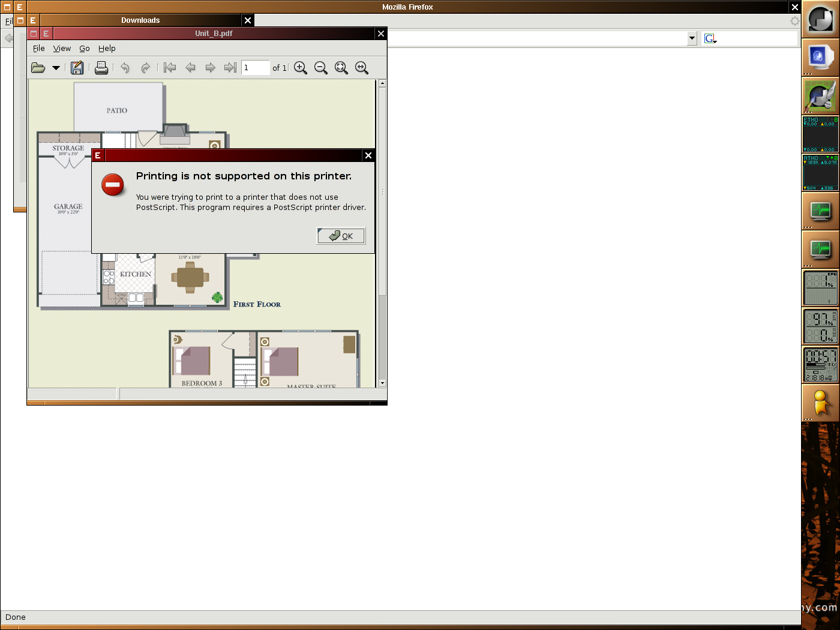Screen dimensions: 840x630
Task: Click the LCD clock applet
Action: (820, 365)
